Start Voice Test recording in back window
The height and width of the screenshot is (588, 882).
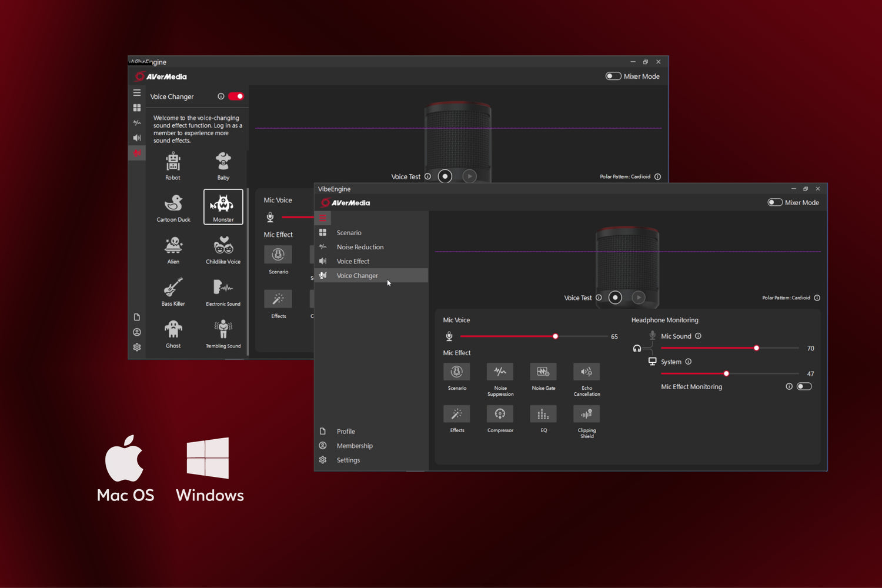(445, 176)
